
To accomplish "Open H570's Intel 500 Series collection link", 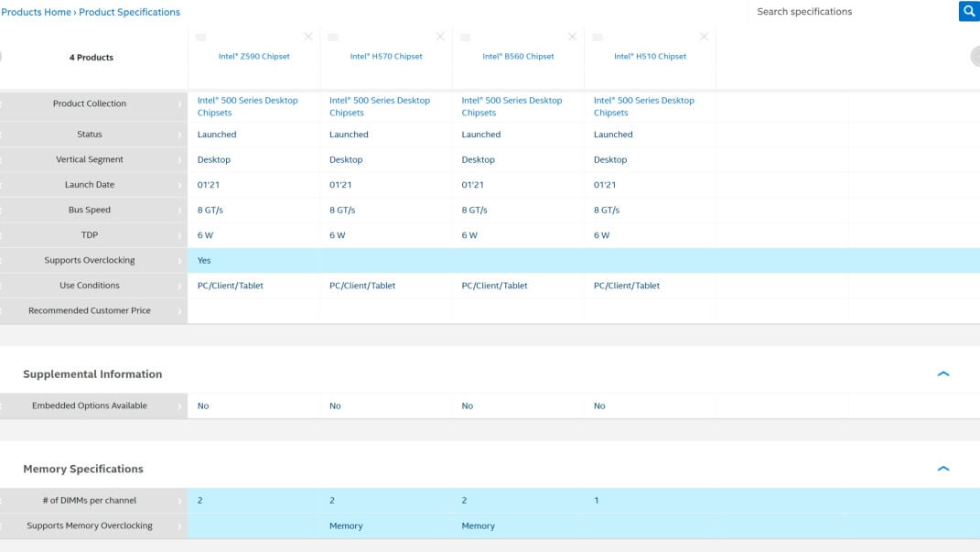I will coord(379,106).
